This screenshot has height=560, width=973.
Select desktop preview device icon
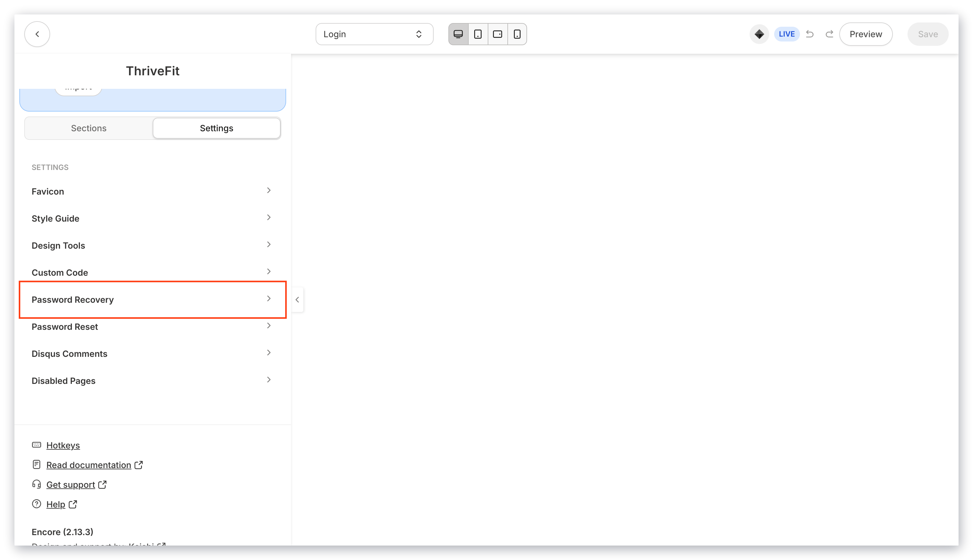[x=458, y=34]
